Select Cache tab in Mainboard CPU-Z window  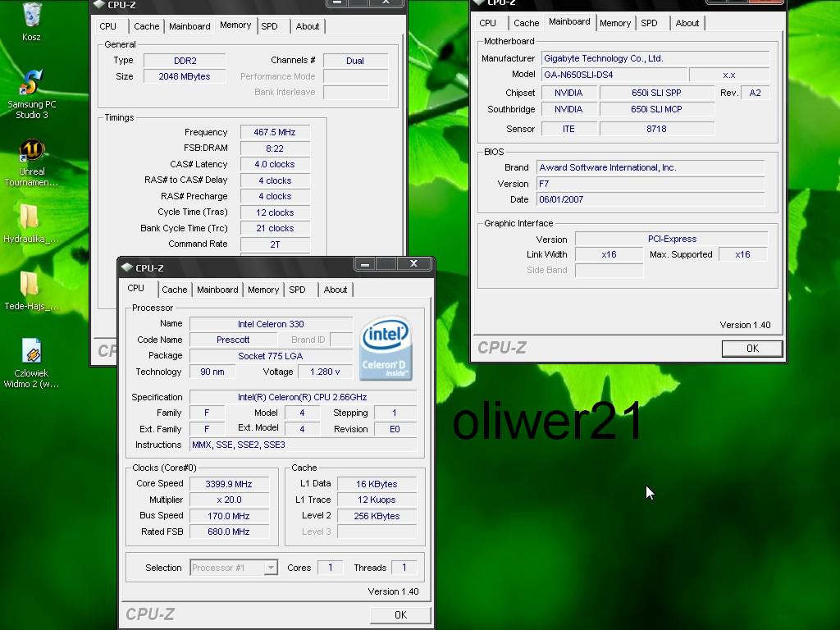click(526, 23)
